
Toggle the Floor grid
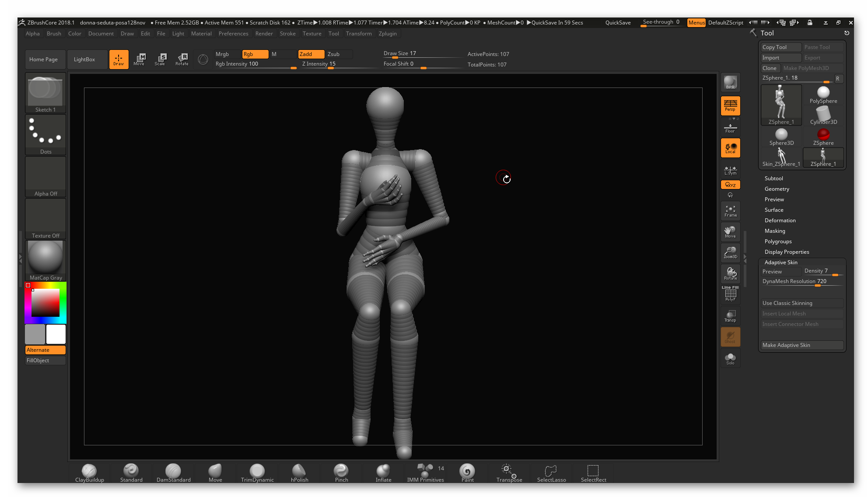point(730,126)
